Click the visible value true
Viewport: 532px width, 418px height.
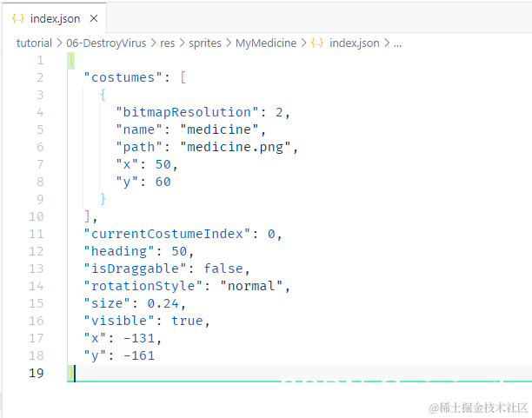(187, 321)
